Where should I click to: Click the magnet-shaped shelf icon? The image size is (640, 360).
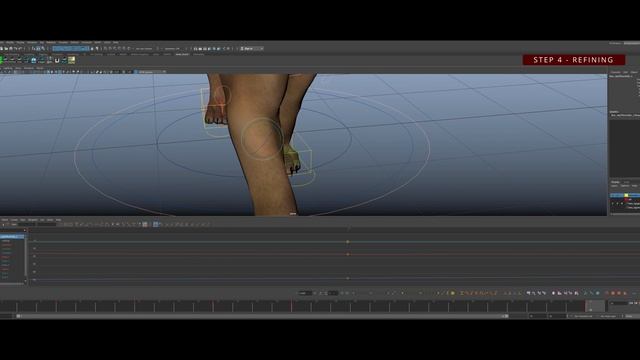point(57,60)
